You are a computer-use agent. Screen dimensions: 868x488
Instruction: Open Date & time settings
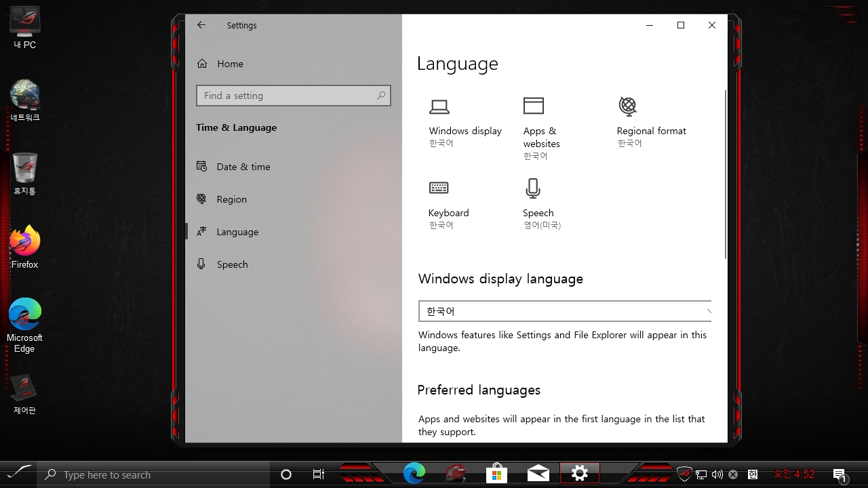(x=294, y=167)
